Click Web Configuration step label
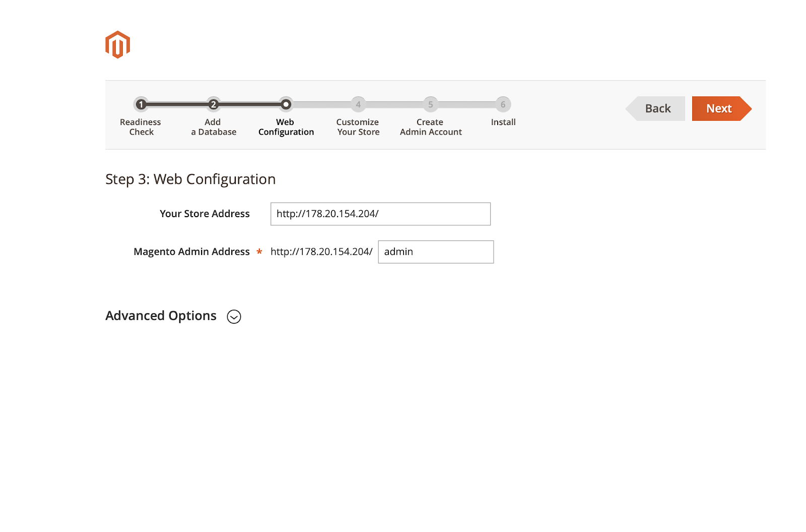Viewport: 806px width, 532px height. 286,127
